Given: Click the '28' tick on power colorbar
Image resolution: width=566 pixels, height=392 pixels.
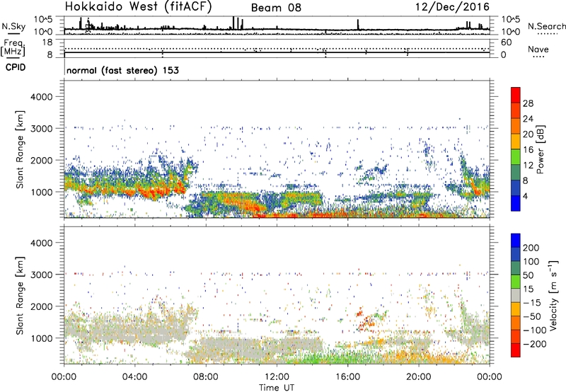Looking at the screenshot, I should click(528, 103).
